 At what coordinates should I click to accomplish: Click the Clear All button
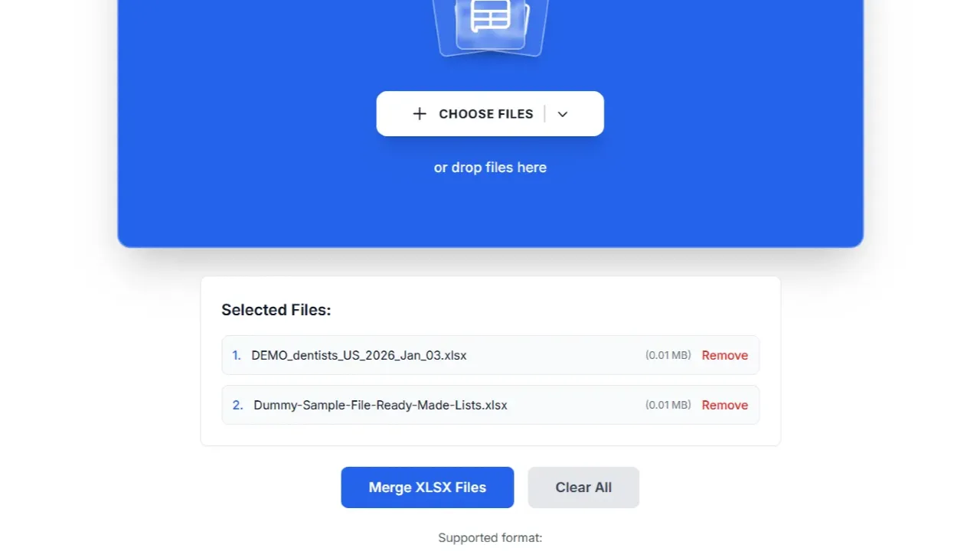tap(583, 487)
